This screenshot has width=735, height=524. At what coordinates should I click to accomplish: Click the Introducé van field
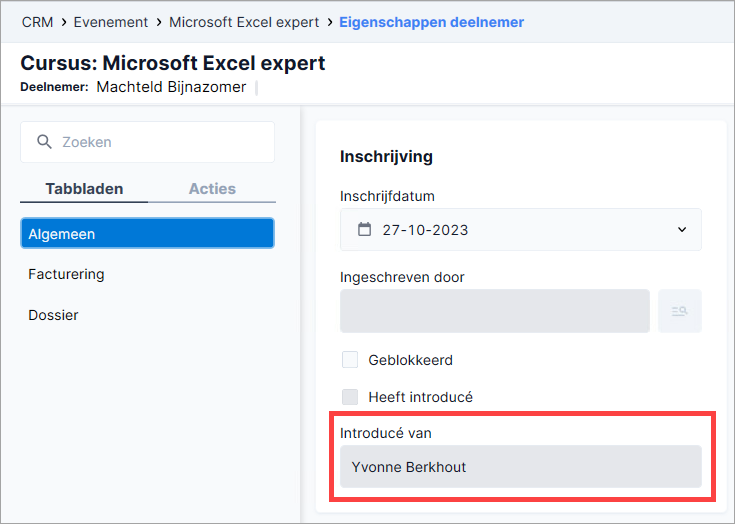(x=521, y=467)
